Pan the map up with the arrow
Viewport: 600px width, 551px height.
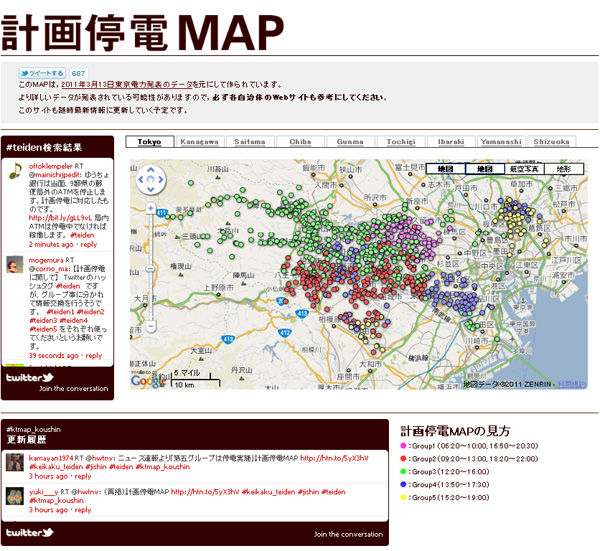click(151, 170)
